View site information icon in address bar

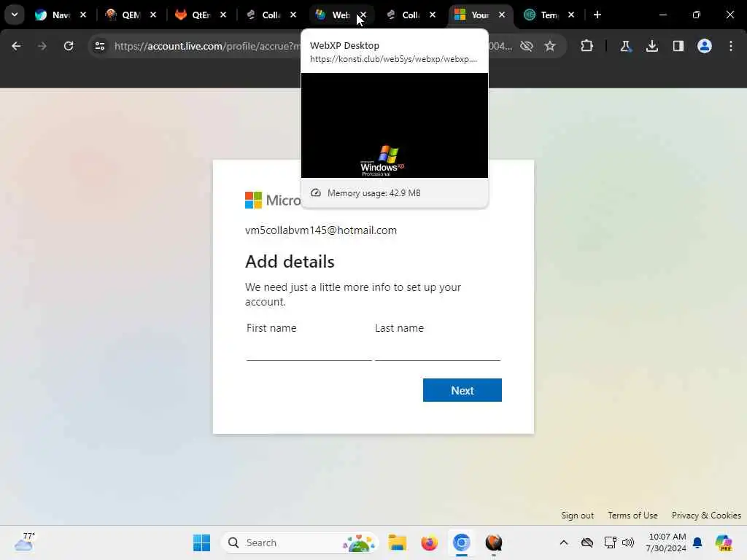[x=99, y=46]
